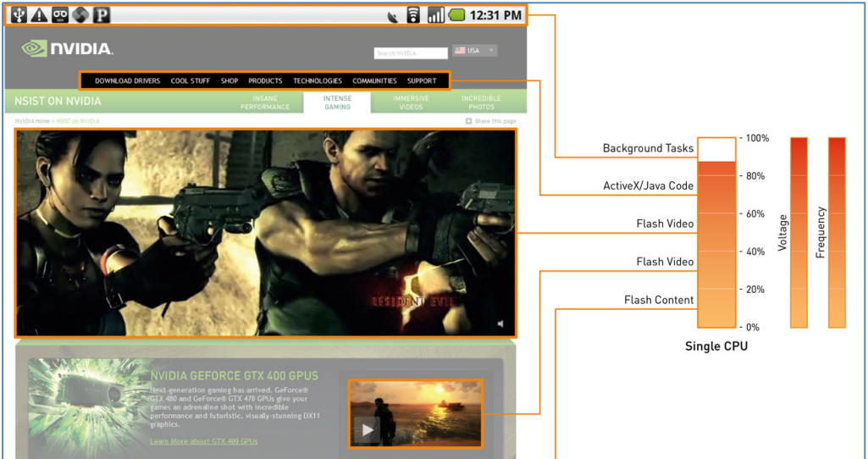The width and height of the screenshot is (868, 459).
Task: Select the Immersive Videos tab
Action: [411, 102]
